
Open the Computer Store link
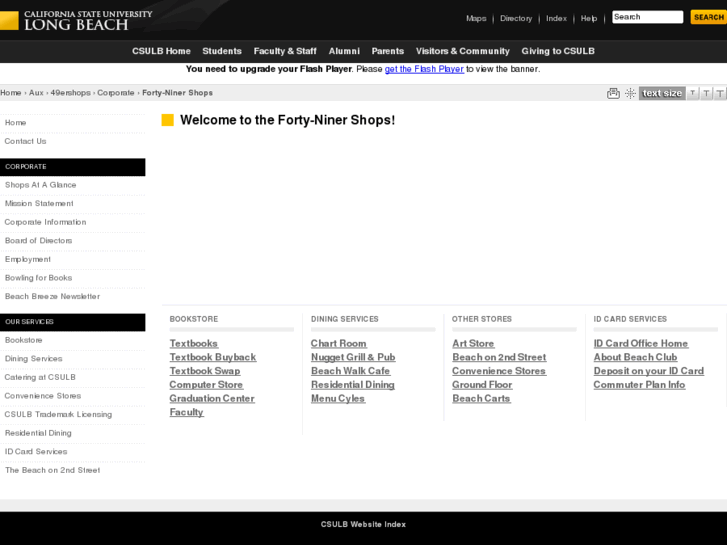206,385
